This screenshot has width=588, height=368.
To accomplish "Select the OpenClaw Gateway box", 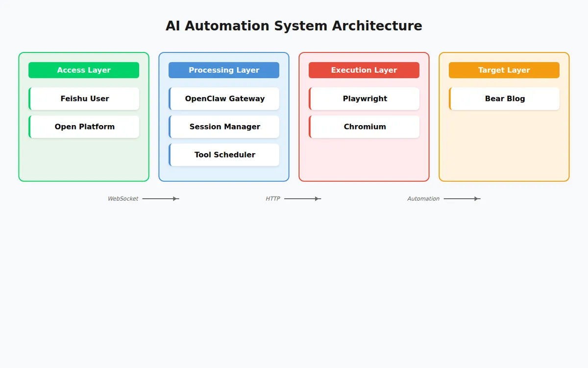I will (x=224, y=99).
